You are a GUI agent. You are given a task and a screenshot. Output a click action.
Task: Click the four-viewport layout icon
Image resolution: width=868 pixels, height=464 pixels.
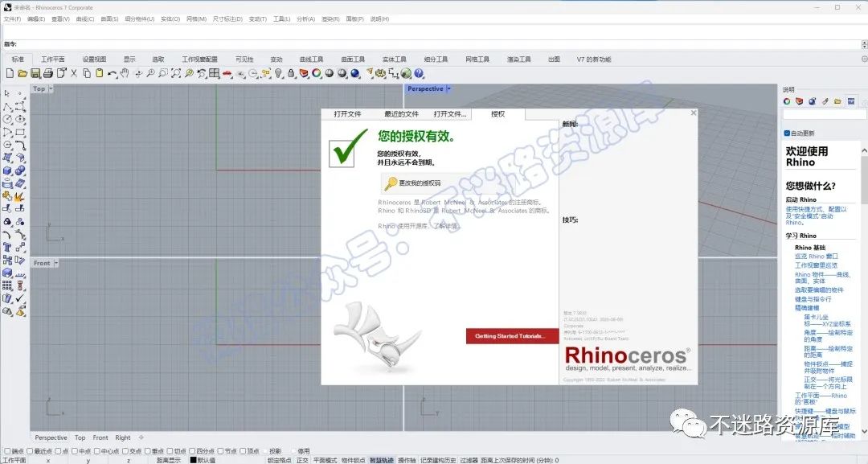215,73
